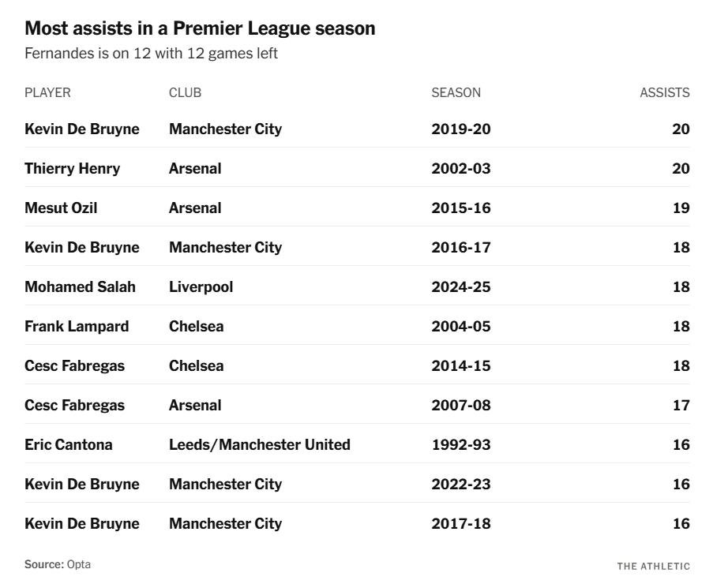
Task: Click the PLAYER column header
Action: pos(47,92)
